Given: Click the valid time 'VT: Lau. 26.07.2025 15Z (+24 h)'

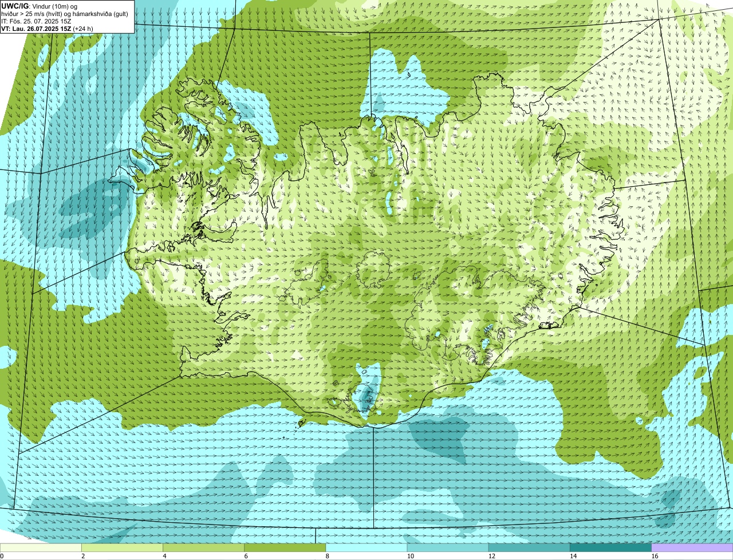Looking at the screenshot, I should (47, 29).
